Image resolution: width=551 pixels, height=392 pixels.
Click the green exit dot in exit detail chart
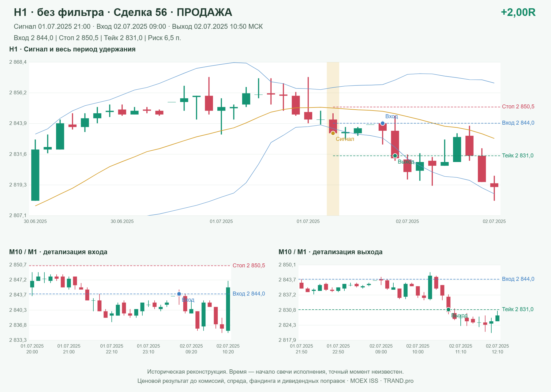click(x=448, y=310)
